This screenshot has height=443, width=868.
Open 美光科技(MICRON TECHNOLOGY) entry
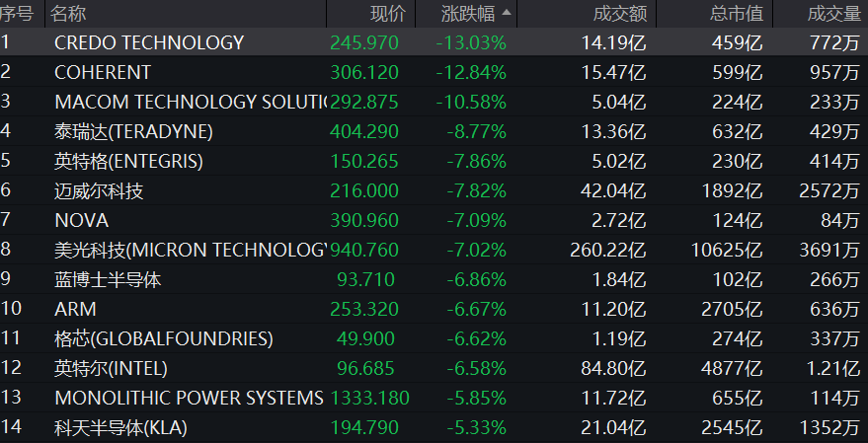coord(434,250)
